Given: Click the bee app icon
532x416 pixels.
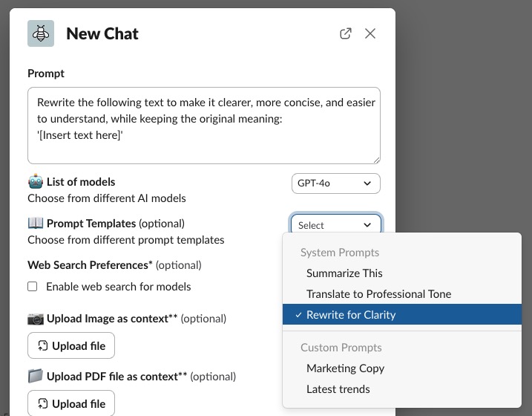Looking at the screenshot, I should pos(41,33).
